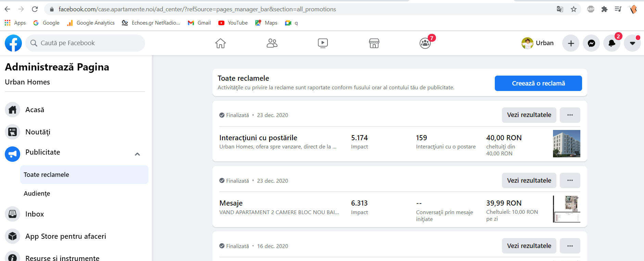Open Facebook Home feed icon
644x261 pixels.
220,43
